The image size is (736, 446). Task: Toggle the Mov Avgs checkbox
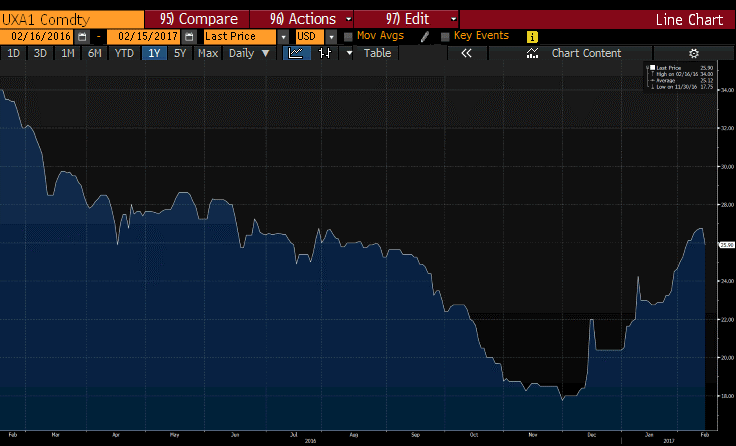coord(348,37)
